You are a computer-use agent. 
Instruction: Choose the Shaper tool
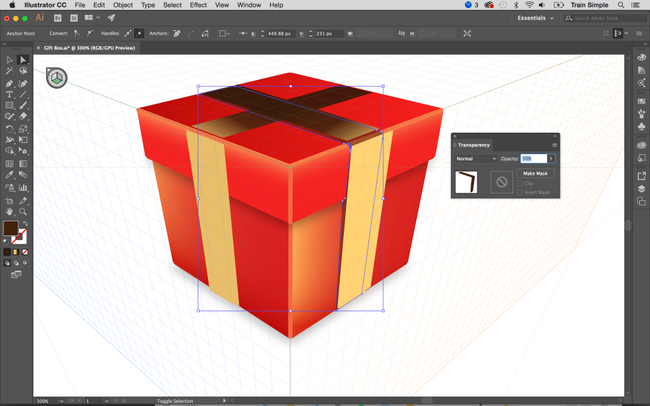pos(10,117)
